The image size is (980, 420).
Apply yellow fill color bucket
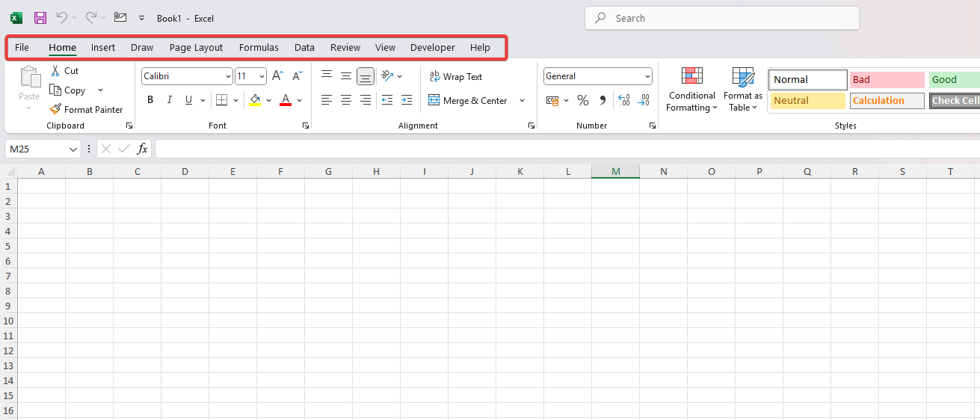256,100
